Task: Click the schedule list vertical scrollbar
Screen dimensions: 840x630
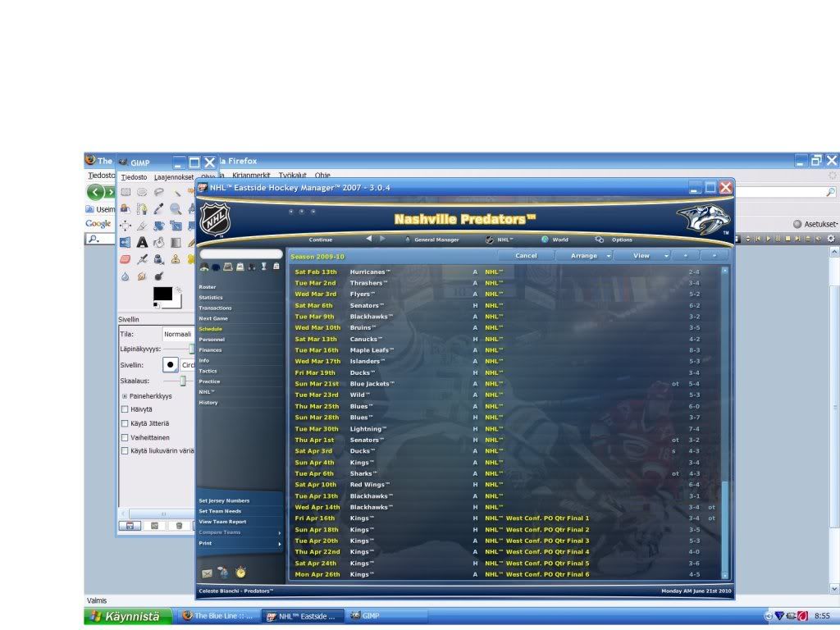Action: click(725, 422)
